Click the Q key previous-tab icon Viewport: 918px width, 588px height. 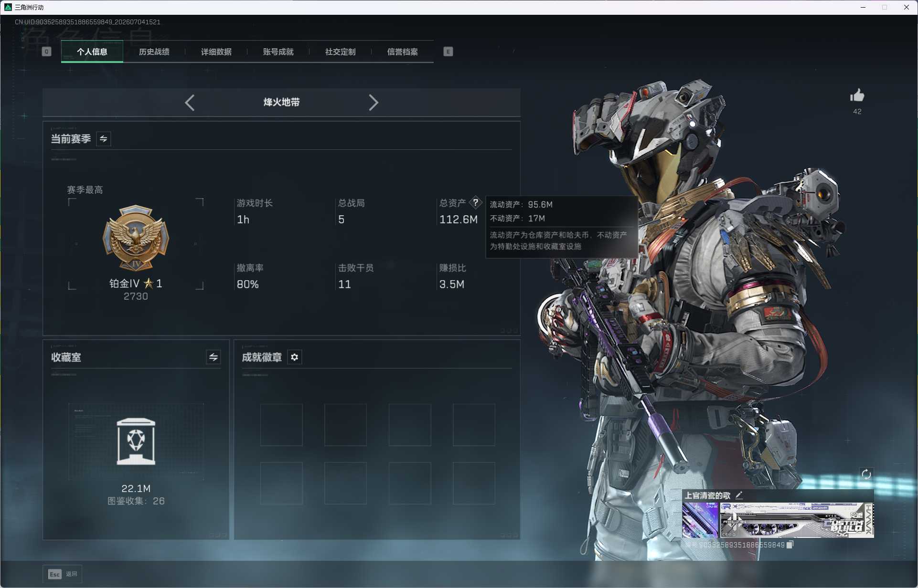[x=46, y=52]
